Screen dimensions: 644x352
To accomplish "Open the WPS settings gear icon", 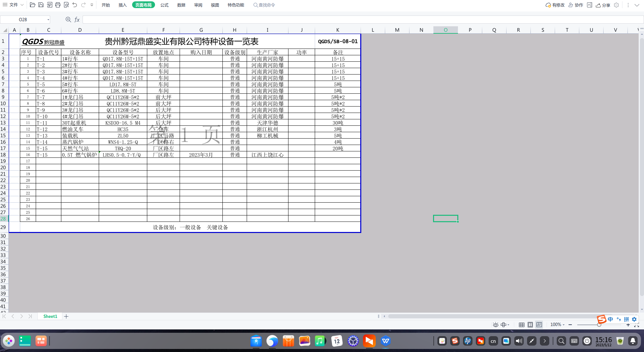I will pyautogui.click(x=617, y=5).
